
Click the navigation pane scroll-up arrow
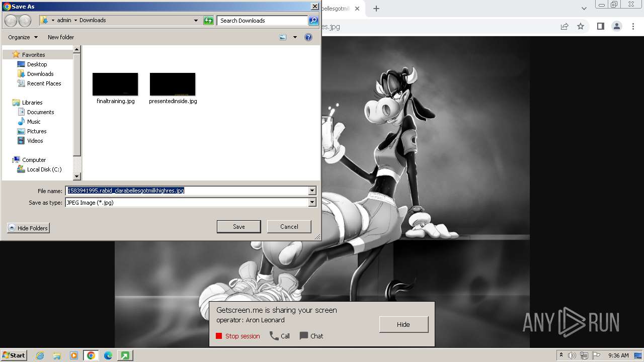click(77, 49)
